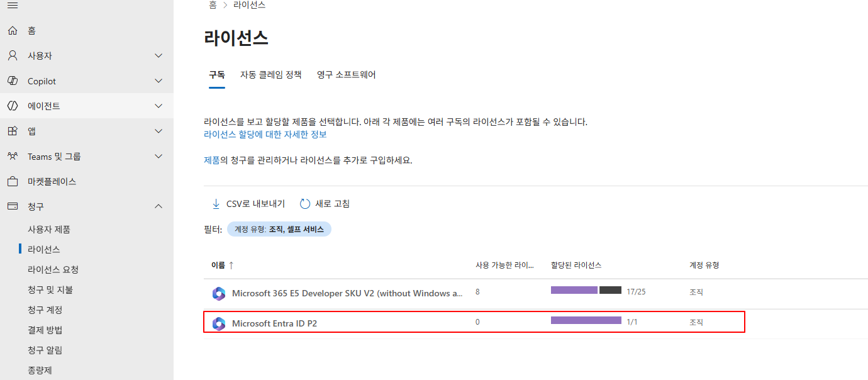Click the 홈 breadcrumb link
The height and width of the screenshot is (380, 868).
[213, 5]
